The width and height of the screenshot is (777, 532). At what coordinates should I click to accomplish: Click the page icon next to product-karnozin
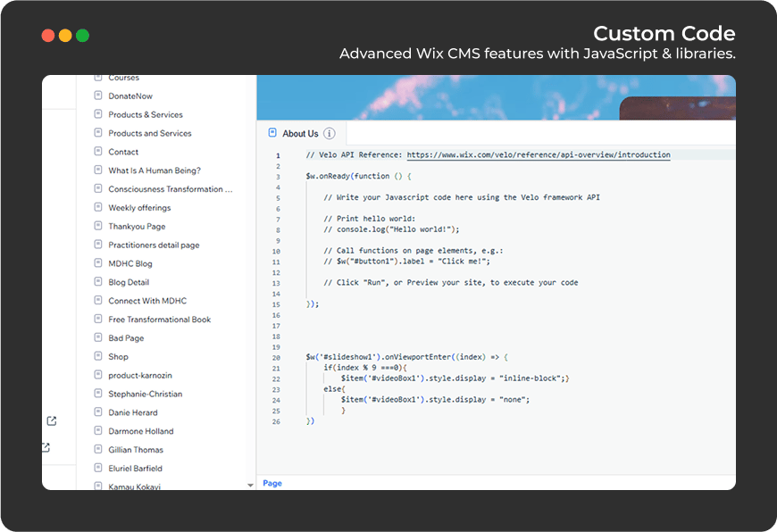point(98,375)
